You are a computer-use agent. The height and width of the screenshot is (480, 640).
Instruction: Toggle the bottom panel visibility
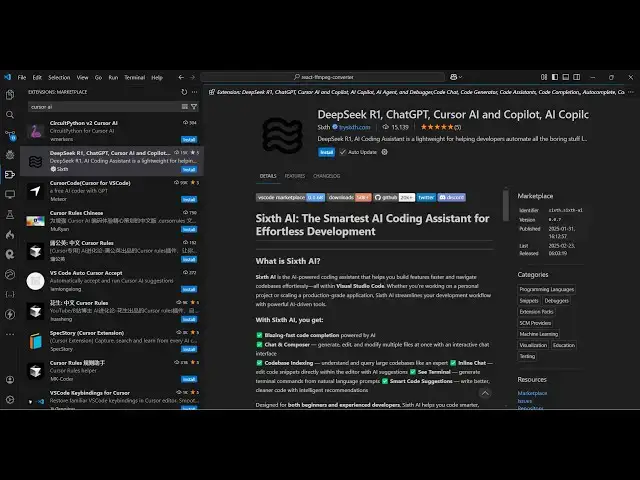pos(566,77)
